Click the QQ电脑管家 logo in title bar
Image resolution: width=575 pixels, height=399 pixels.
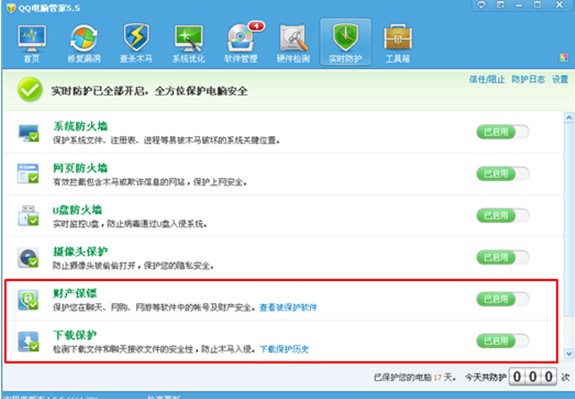point(11,8)
